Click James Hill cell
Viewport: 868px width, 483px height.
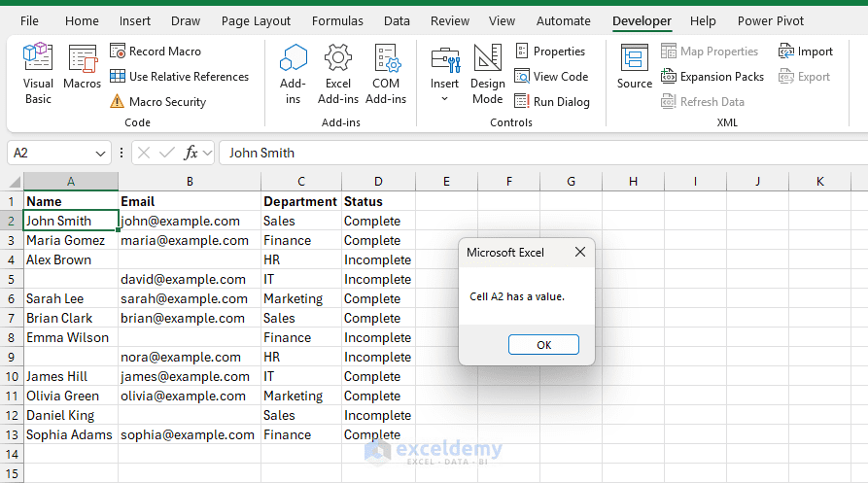click(71, 377)
